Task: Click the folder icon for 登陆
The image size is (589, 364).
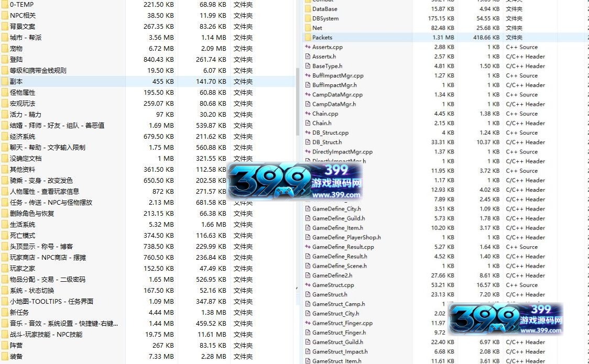Action: click(x=5, y=59)
